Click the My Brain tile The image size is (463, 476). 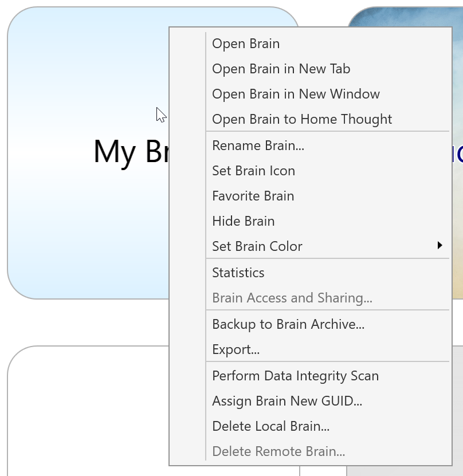point(86,218)
